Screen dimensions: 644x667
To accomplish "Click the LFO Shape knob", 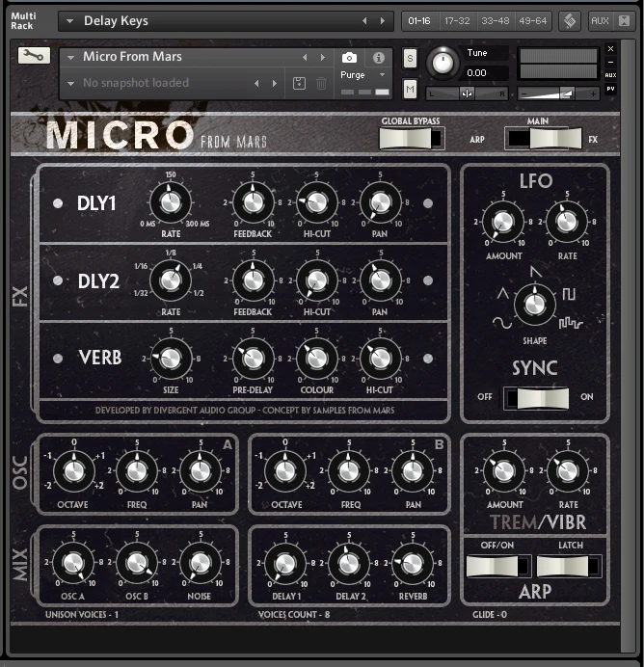I will point(535,305).
